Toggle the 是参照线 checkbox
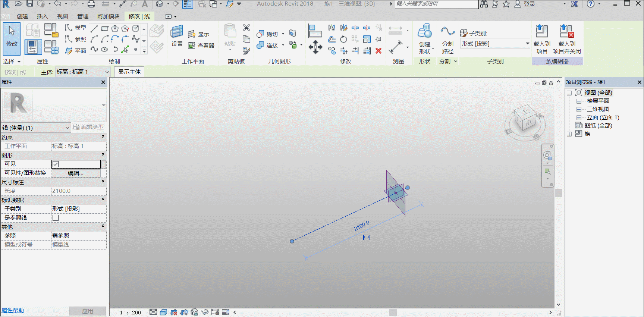The width and height of the screenshot is (644, 317). (56, 218)
